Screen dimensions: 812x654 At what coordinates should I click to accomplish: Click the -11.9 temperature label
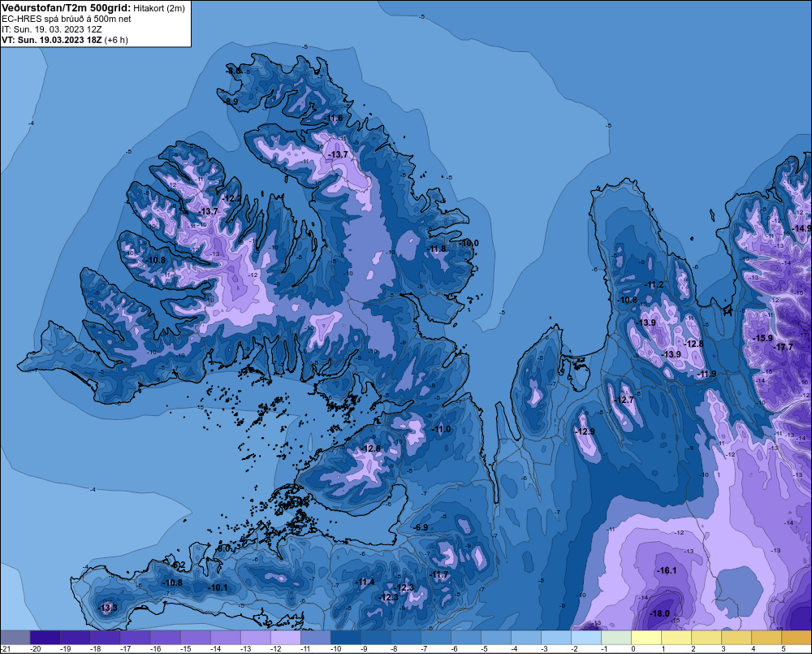(707, 374)
